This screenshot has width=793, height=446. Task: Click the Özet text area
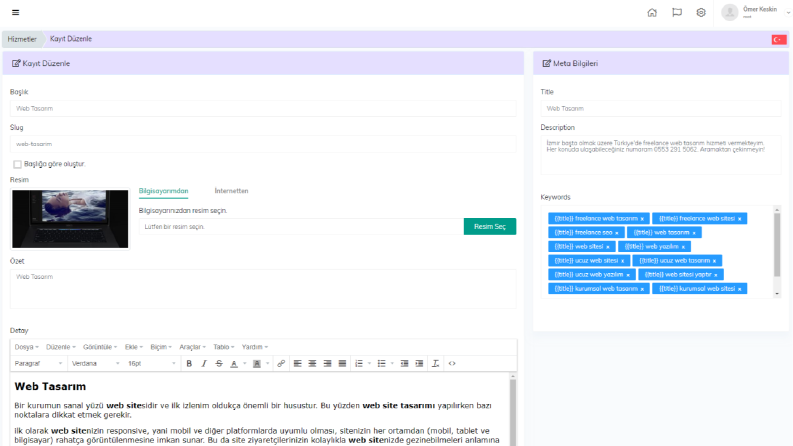pos(263,289)
